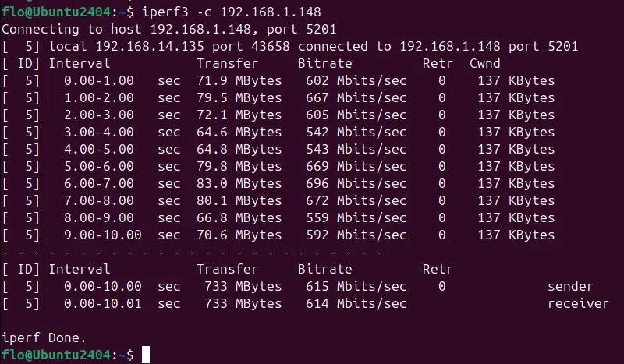Click the Cwnd column header
The image size is (624, 364).
coord(484,64)
